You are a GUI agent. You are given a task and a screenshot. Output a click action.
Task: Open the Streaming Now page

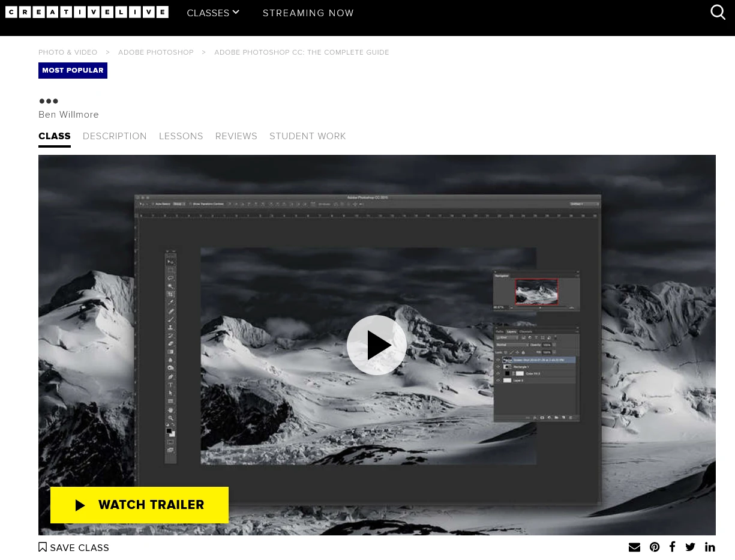[x=308, y=13]
